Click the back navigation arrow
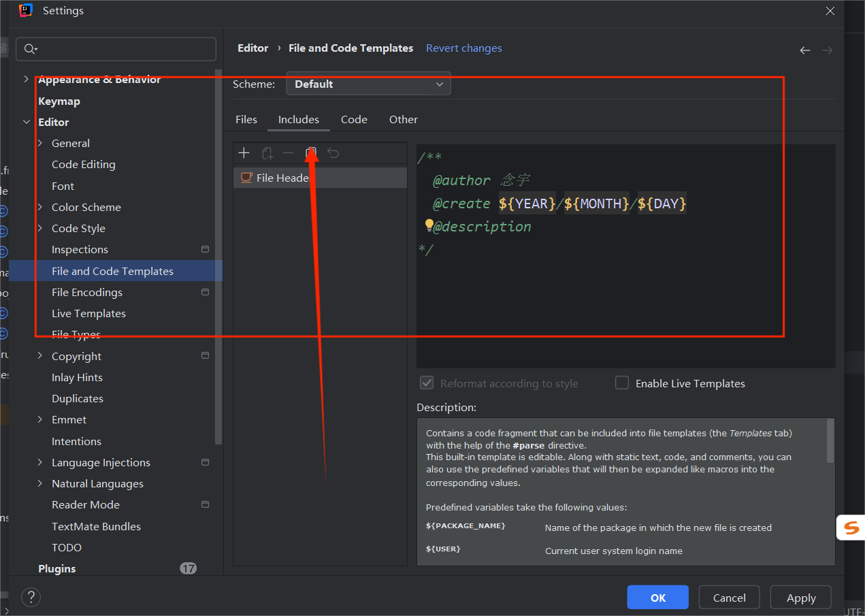865x616 pixels. point(805,50)
